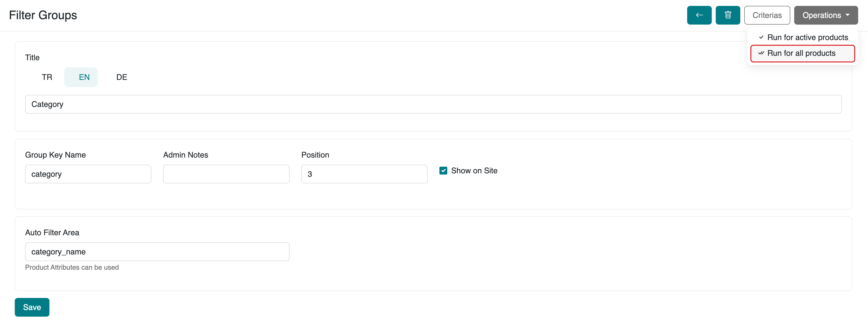Screen dimensions: 868x324
Task: Click the trash delete icon button
Action: click(728, 15)
